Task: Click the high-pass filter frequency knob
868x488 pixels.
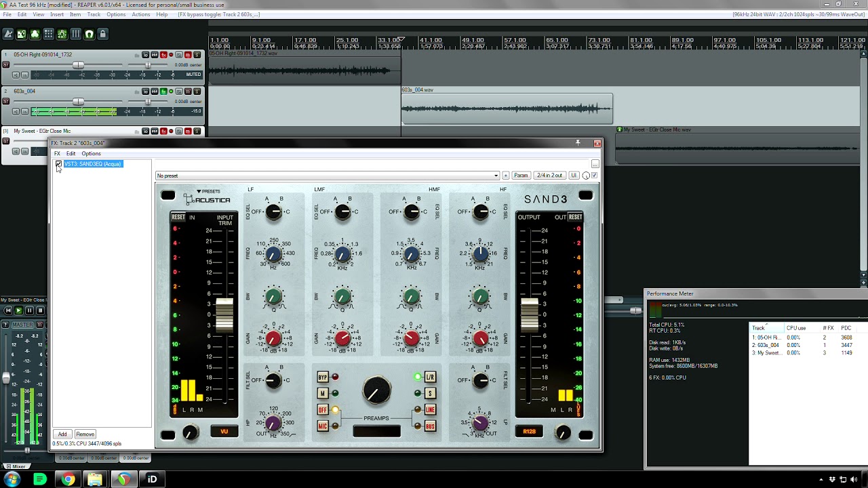Action: [273, 424]
